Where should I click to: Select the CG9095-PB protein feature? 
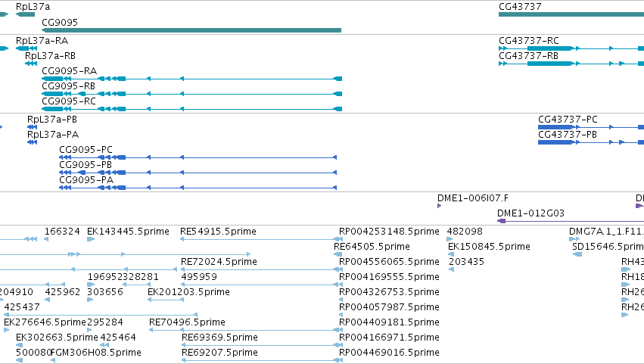[198, 173]
